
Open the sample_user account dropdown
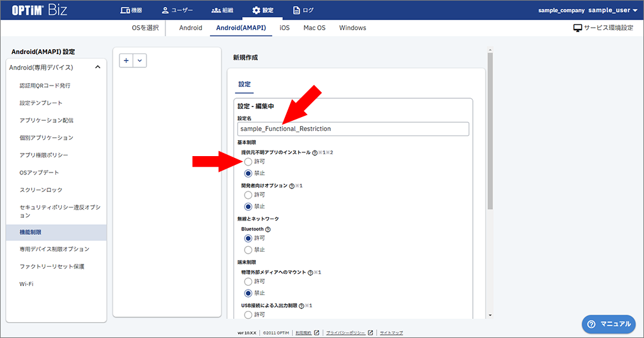(x=613, y=10)
